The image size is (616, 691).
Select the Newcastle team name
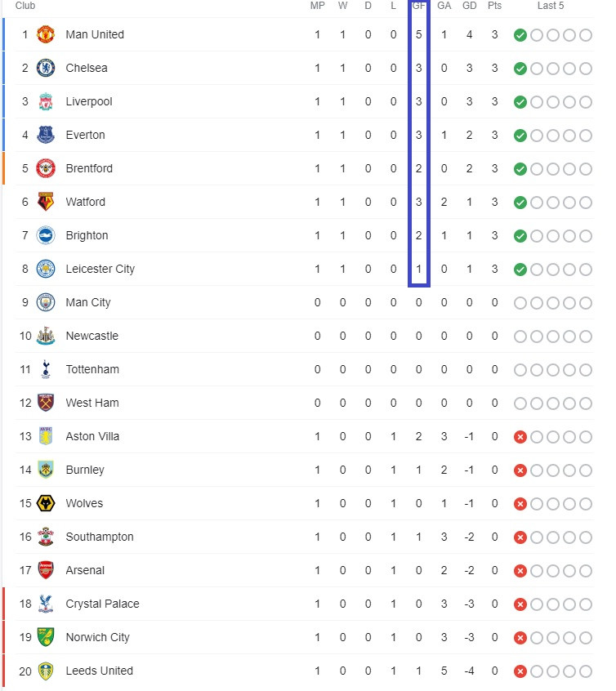(x=92, y=336)
